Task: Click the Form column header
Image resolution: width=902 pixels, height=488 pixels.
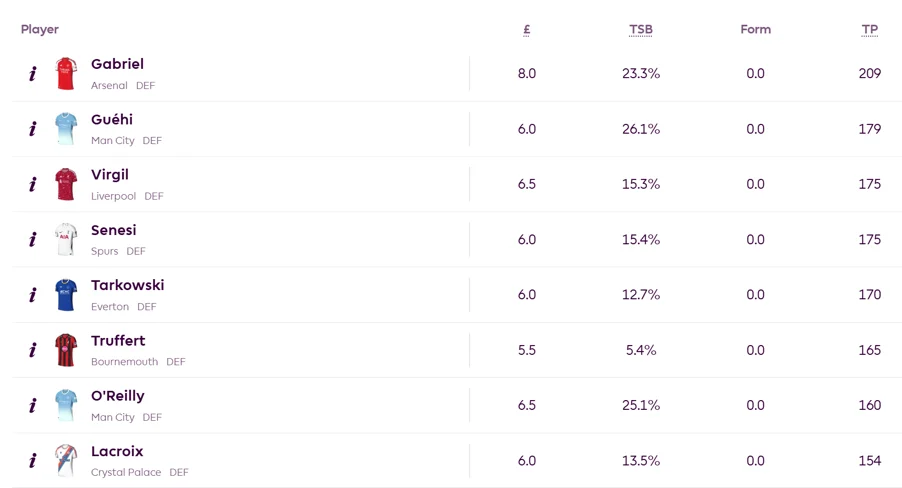Action: pyautogui.click(x=755, y=29)
